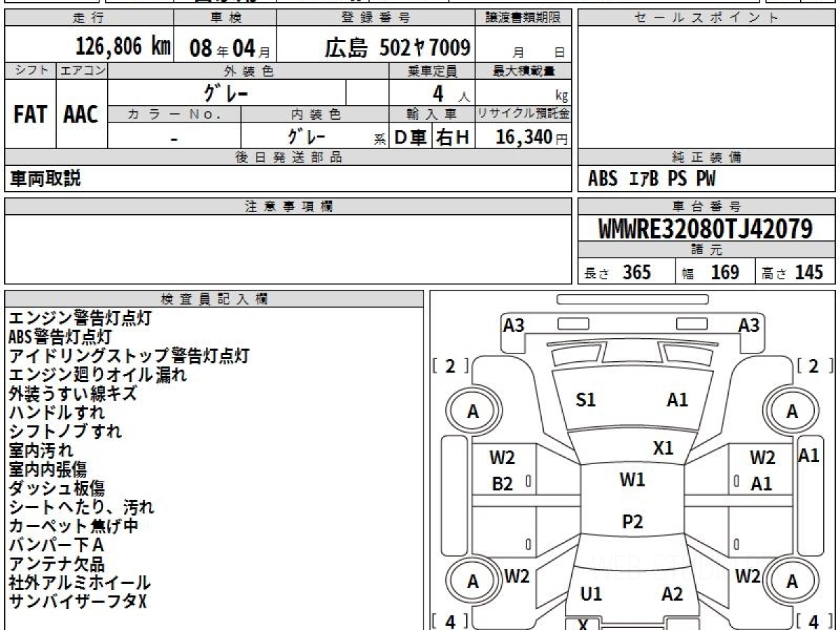This screenshot has height=630, width=840.
Task: Click the 登録番号 header
Action: tap(376, 18)
